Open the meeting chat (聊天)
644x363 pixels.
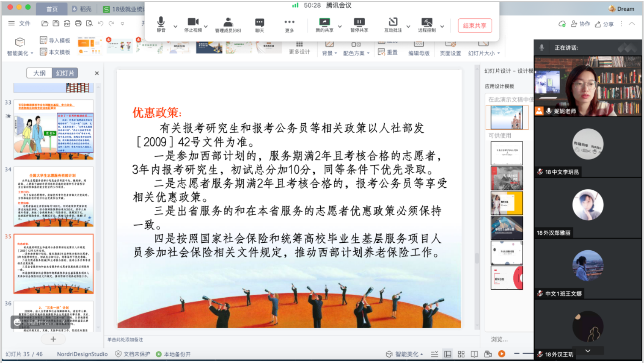pyautogui.click(x=260, y=25)
